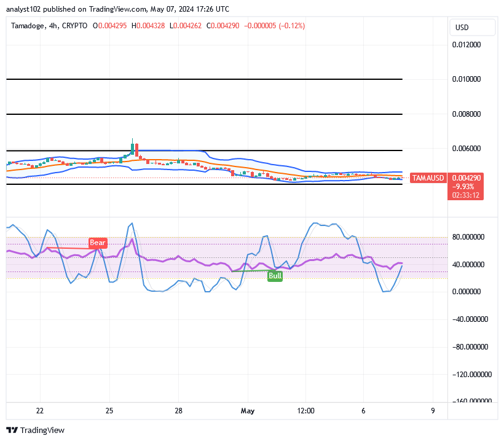Image resolution: width=504 pixels, height=441 pixels.
Task: Click the date label 6 on time axis
Action: point(363,411)
